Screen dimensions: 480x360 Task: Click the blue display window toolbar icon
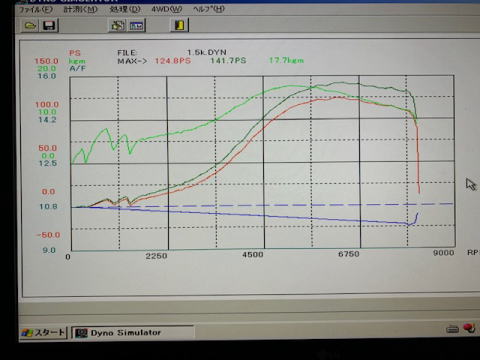coord(137,25)
